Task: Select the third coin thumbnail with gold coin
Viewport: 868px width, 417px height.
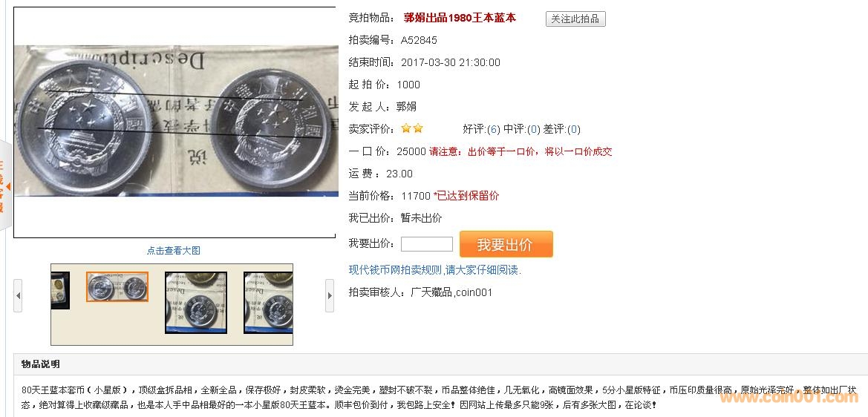Action: point(196,303)
